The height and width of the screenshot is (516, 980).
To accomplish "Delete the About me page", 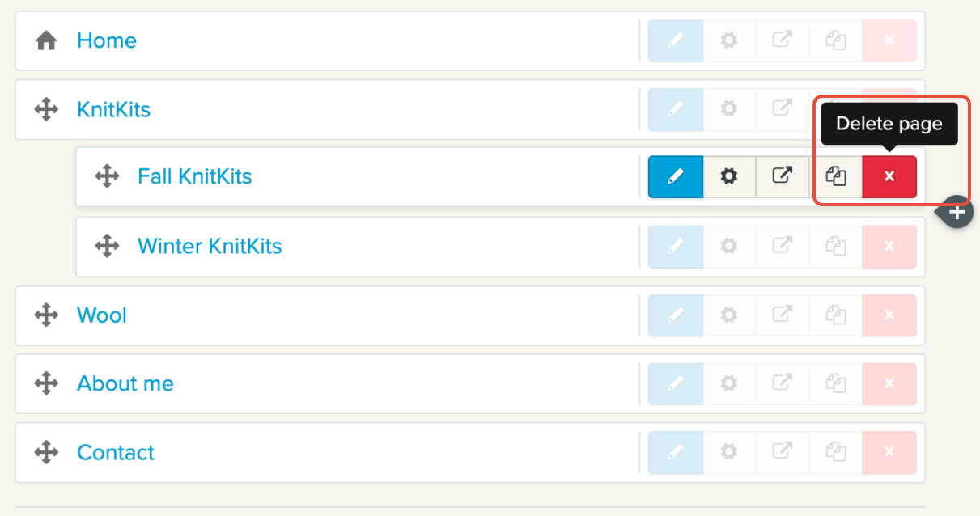I will click(x=889, y=383).
